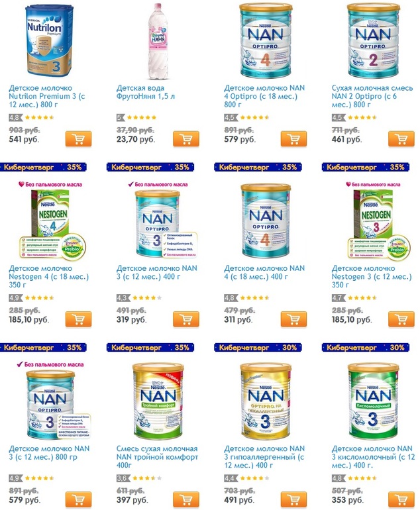Click Киберчетверг 30% banner above NAN кисломолочный
This screenshot has width=420, height=510.
(x=365, y=347)
